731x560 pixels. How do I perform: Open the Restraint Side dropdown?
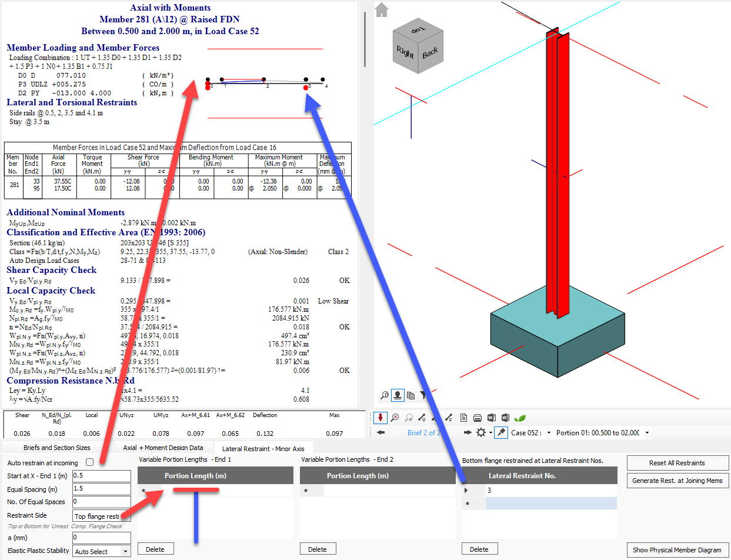(x=101, y=516)
